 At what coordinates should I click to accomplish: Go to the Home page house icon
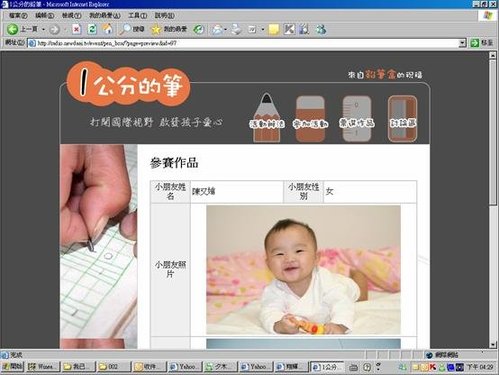107,29
